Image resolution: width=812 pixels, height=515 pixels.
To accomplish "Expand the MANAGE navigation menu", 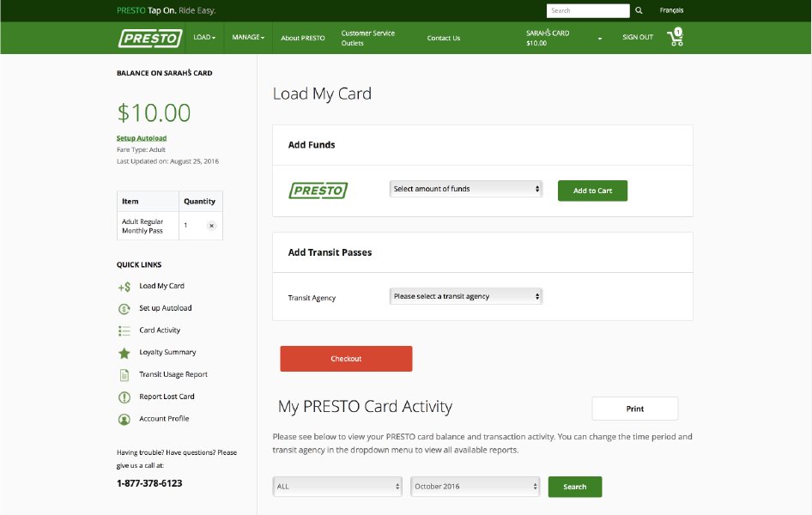I will click(248, 37).
